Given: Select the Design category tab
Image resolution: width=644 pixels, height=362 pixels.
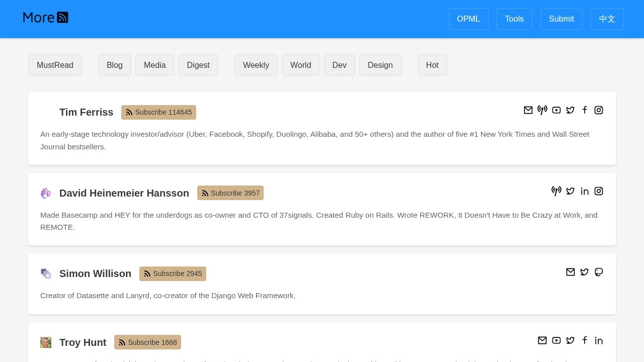Looking at the screenshot, I should pos(380,65).
